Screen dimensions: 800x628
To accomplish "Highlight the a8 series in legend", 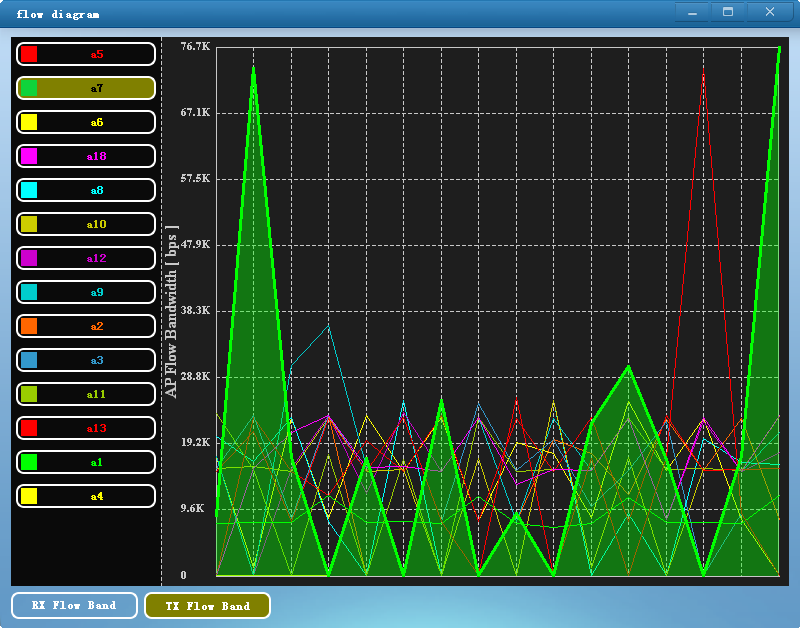I will tap(86, 190).
